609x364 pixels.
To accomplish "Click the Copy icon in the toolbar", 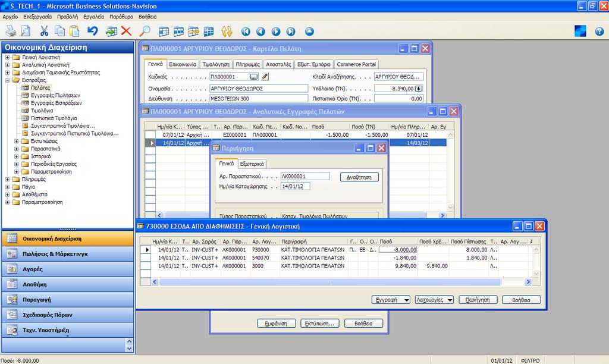I will click(59, 31).
